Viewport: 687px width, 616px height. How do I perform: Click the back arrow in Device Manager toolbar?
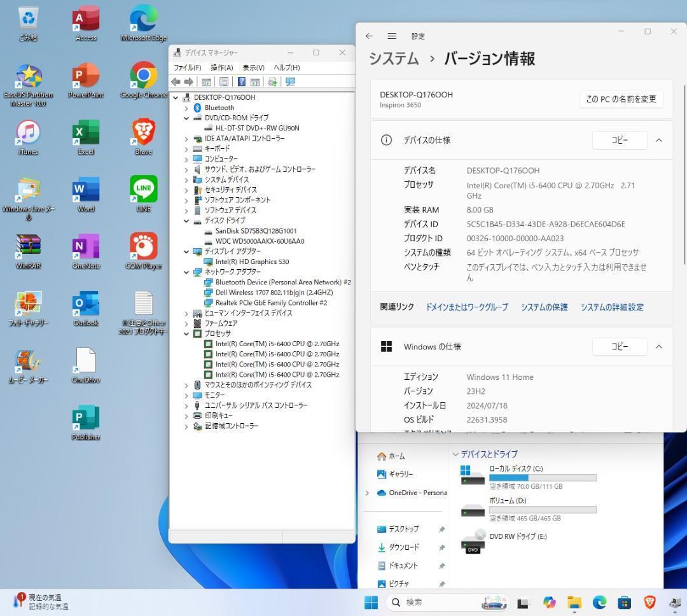176,81
